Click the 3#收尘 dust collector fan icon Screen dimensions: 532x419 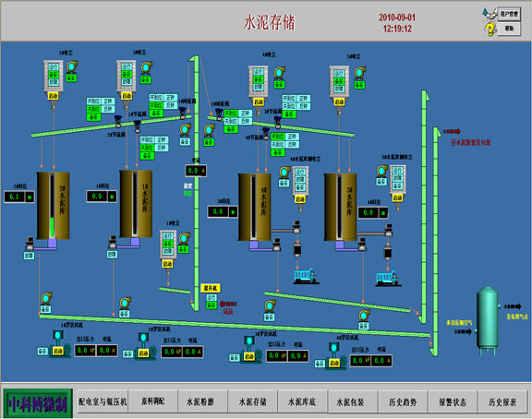(146, 67)
